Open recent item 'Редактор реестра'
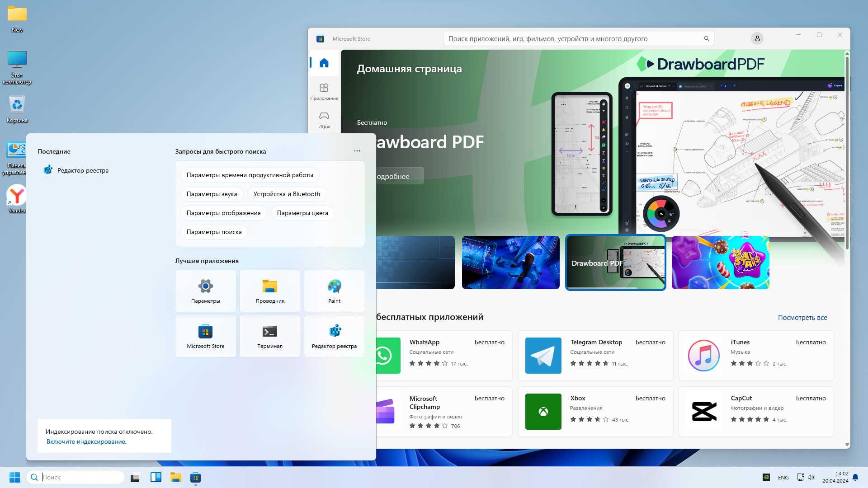This screenshot has height=488, width=868. [83, 170]
